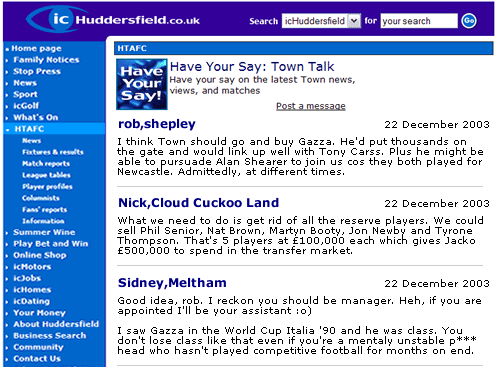
Task: Open the search scope dropdown arrow
Action: (354, 21)
